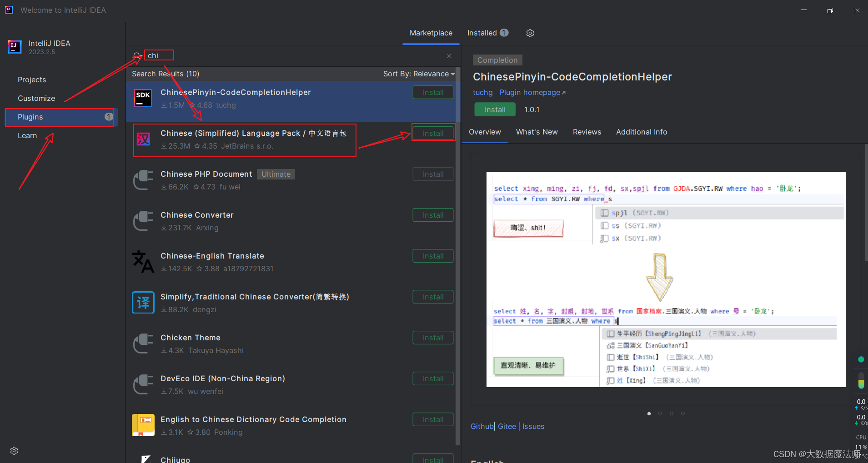Screen dimensions: 868x463
Task: Click the plugin list vertical scrollbar
Action: 458,256
